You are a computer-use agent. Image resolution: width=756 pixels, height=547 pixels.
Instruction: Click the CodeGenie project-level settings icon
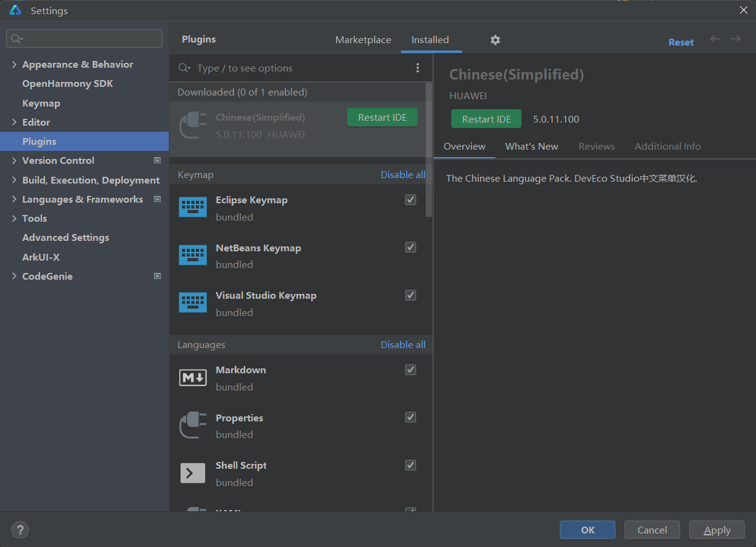157,276
